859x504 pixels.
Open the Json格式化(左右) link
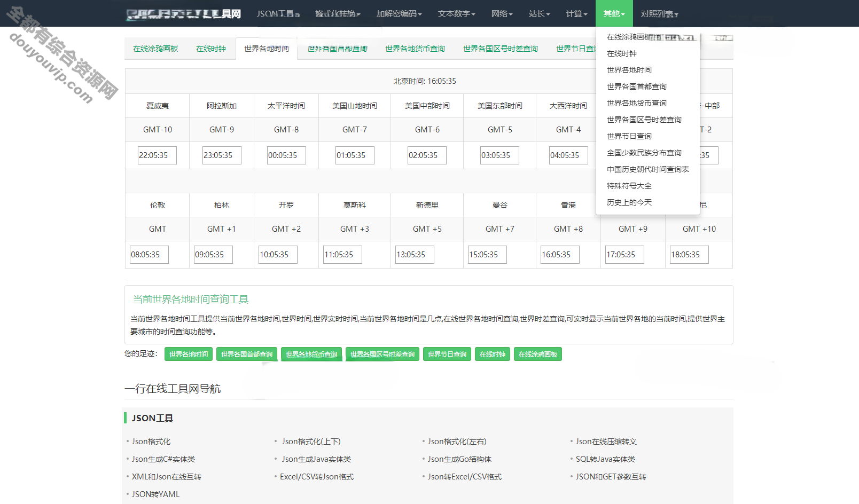tap(457, 442)
